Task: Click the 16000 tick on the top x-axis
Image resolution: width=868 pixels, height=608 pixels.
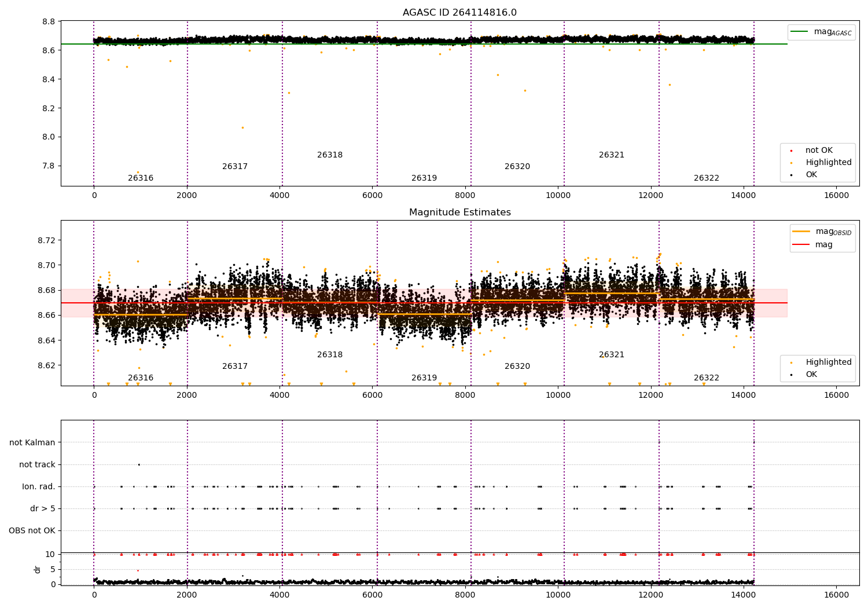Action: (x=836, y=196)
